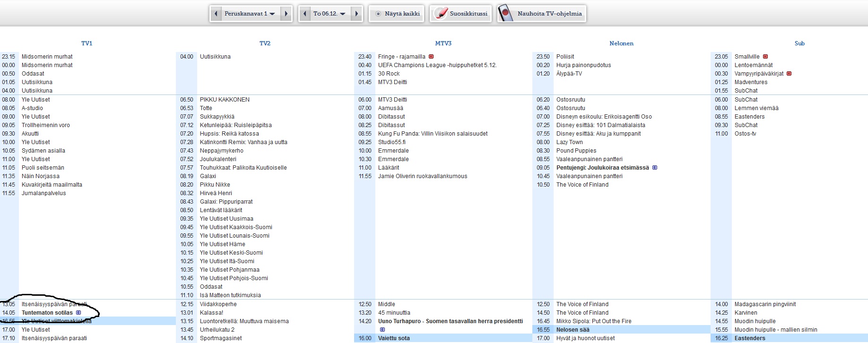Viewport: 868px width, 343px height.
Task: Click the red icon beside Vampyyripäiväkirjat
Action: point(789,74)
